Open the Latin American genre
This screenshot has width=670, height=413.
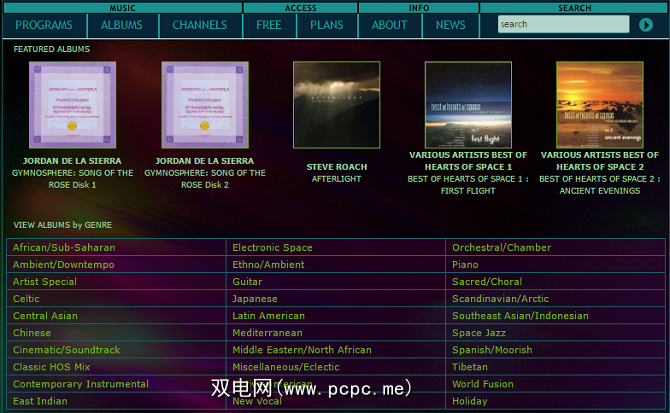coord(268,316)
